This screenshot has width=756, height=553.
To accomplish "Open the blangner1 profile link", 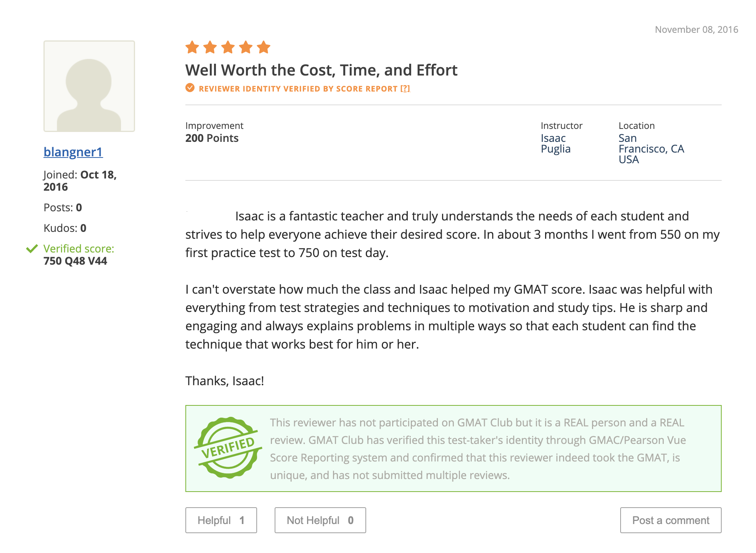I will (73, 152).
